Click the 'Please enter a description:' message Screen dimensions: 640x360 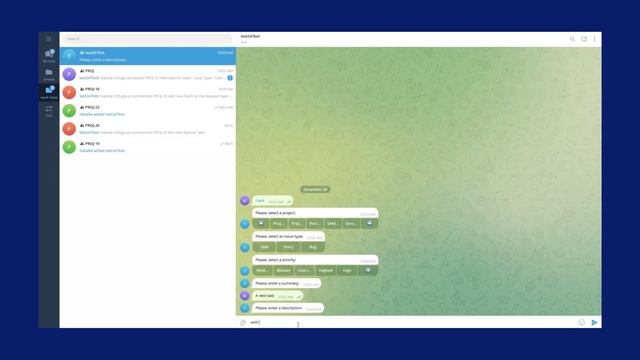coord(288,308)
